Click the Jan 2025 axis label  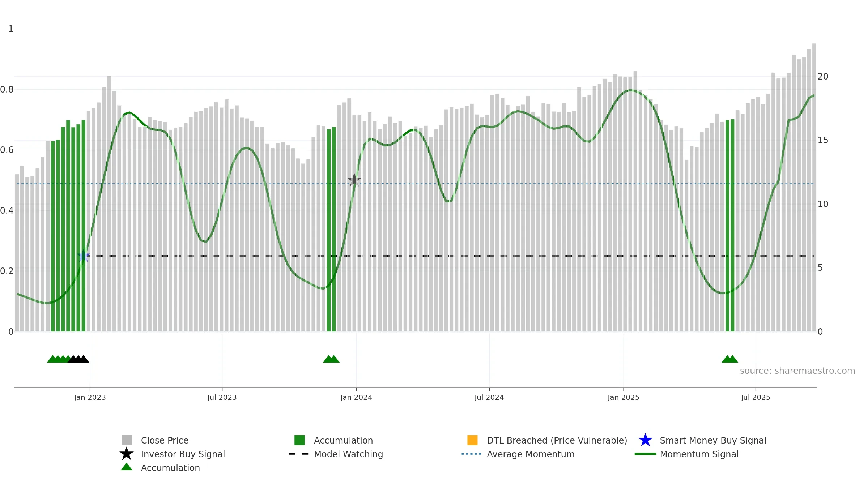[x=624, y=397]
